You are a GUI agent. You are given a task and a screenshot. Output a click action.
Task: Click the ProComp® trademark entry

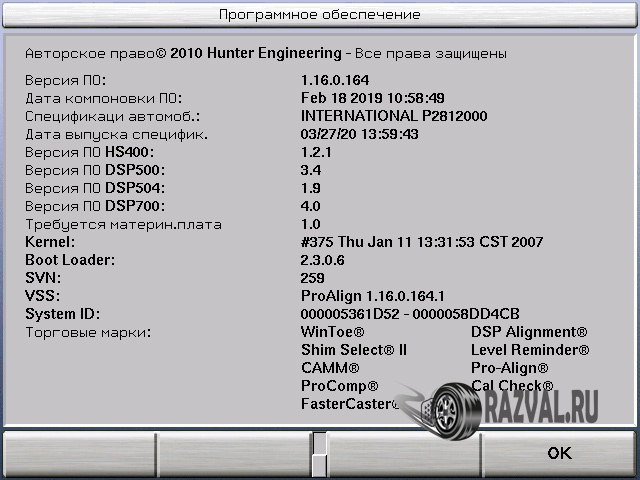point(340,386)
